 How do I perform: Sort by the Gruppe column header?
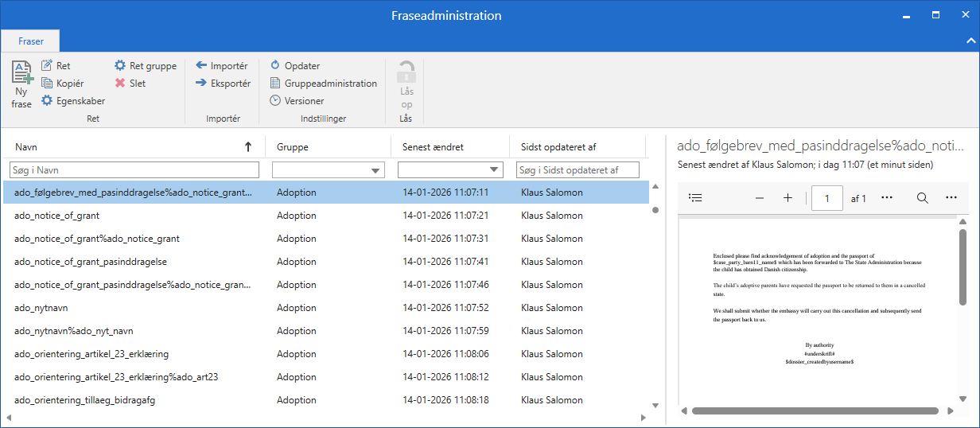[329, 147]
